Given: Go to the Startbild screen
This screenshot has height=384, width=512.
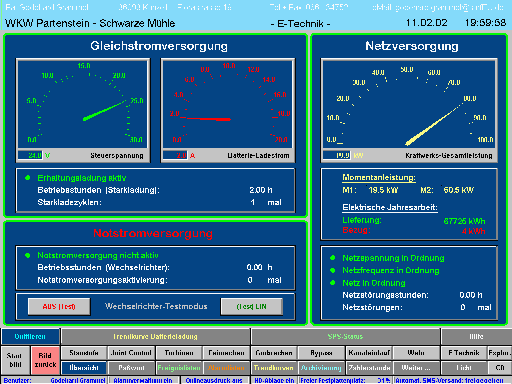Looking at the screenshot, I should tap(15, 360).
